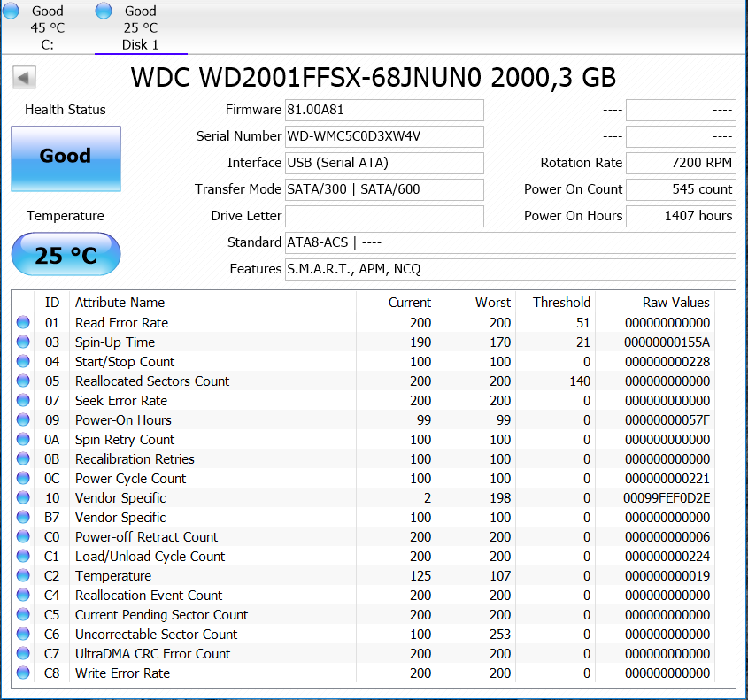Select the Spin-Up Time raw value 00000000155A
The width and height of the screenshot is (748, 700).
point(667,342)
